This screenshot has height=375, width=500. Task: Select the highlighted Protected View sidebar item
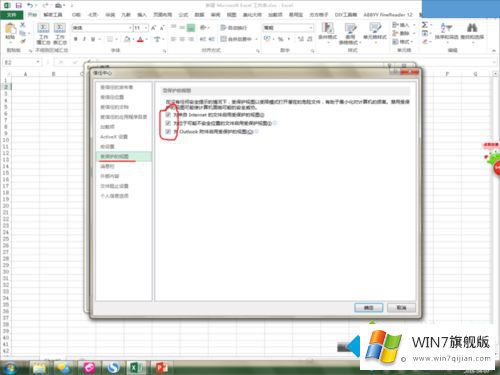tap(124, 156)
